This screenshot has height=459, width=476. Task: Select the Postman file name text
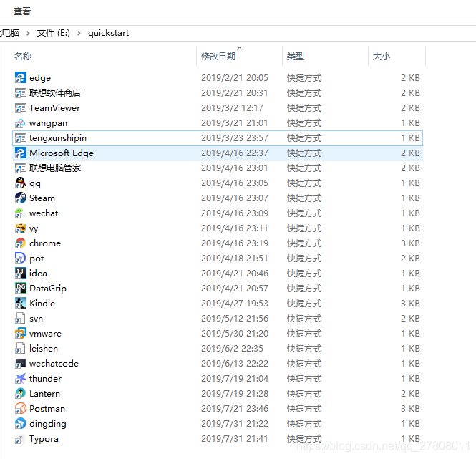point(47,409)
